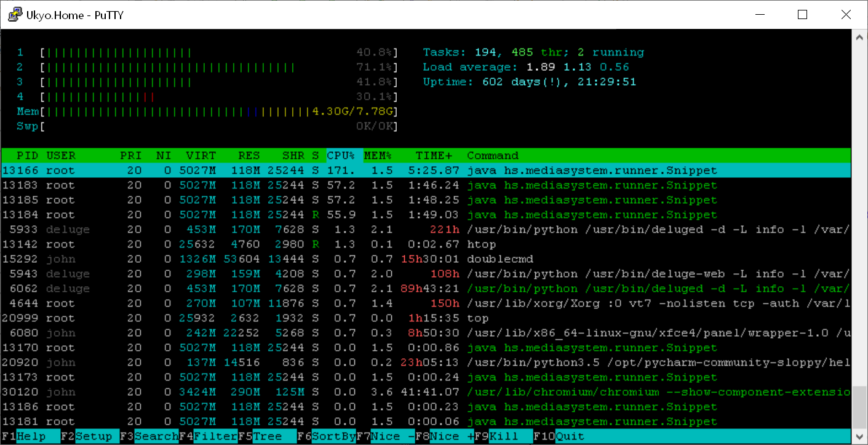Select deluged thread PID 6062
The width and height of the screenshot is (868, 445).
426,289
